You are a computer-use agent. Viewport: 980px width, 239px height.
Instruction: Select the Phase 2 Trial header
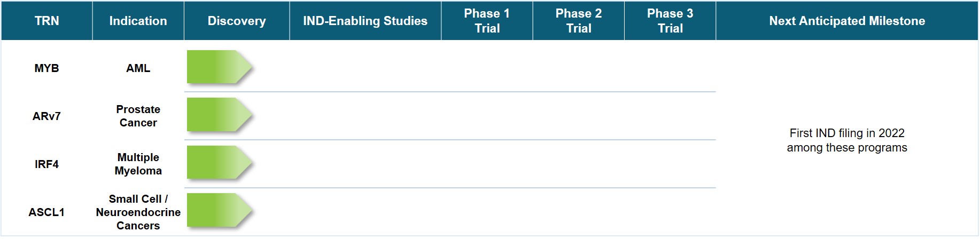[x=579, y=21]
